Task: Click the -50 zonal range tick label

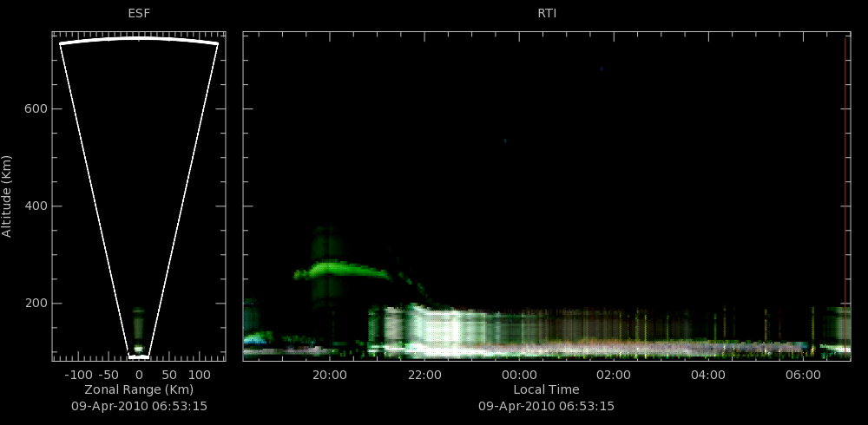Action: coord(109,375)
